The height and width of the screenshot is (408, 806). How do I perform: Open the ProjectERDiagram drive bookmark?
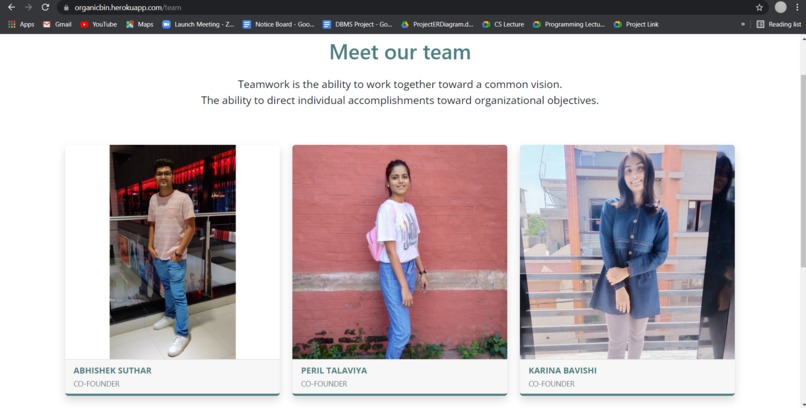pos(437,24)
